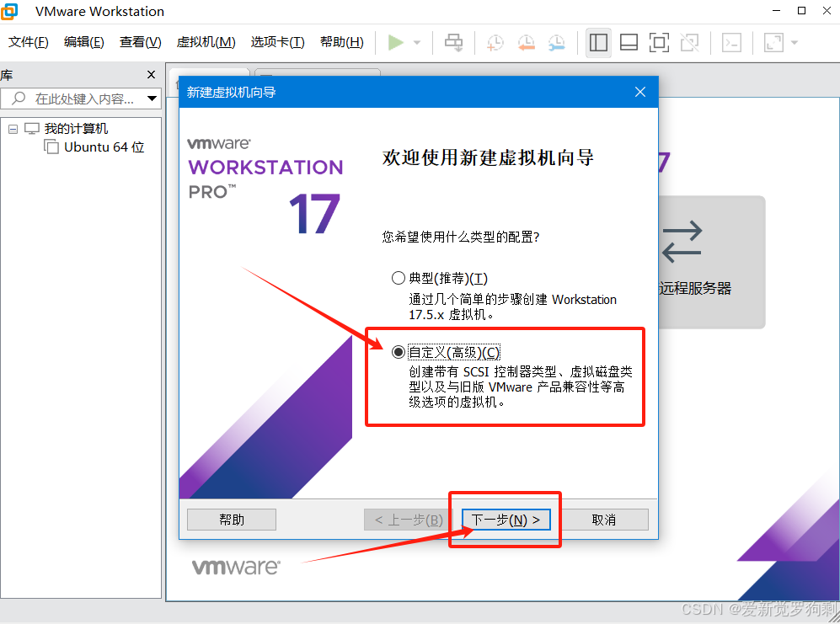This screenshot has height=624, width=840.
Task: Click the full screen mode icon
Action: pyautogui.click(x=659, y=42)
